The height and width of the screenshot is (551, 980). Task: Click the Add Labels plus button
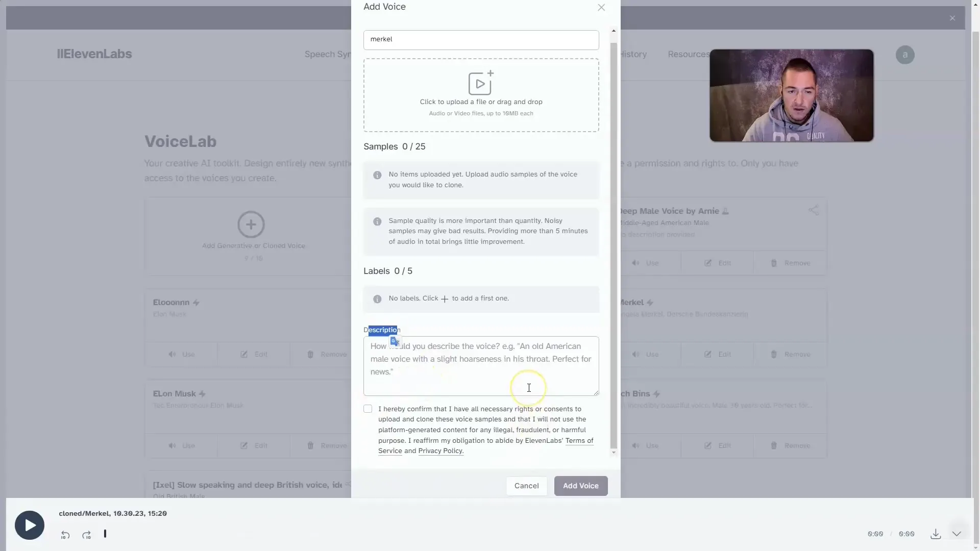coord(444,298)
